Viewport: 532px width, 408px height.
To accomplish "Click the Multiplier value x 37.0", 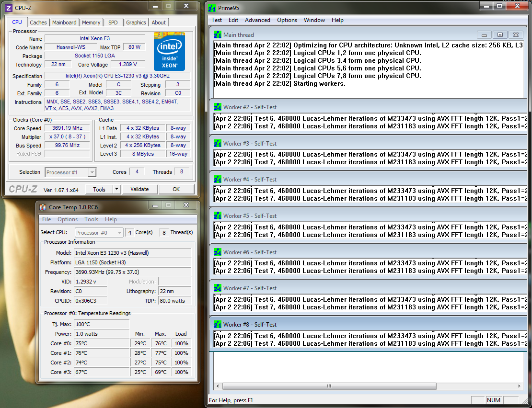I will coord(67,136).
